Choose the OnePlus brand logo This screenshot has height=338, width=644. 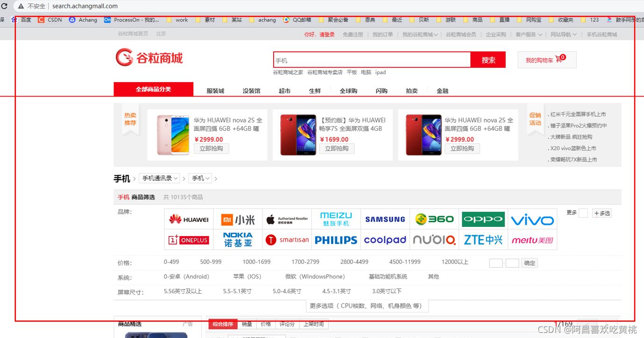(x=189, y=240)
